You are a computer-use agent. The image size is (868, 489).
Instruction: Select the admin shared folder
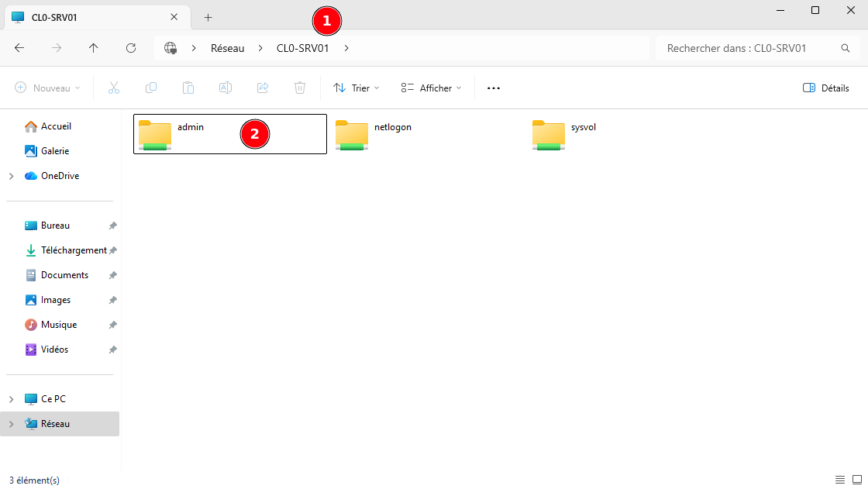click(229, 134)
